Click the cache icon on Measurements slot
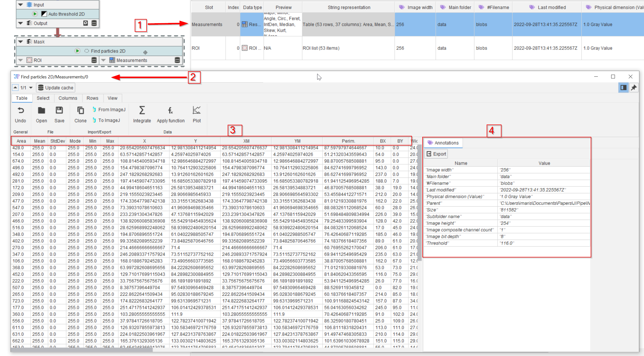 177,60
